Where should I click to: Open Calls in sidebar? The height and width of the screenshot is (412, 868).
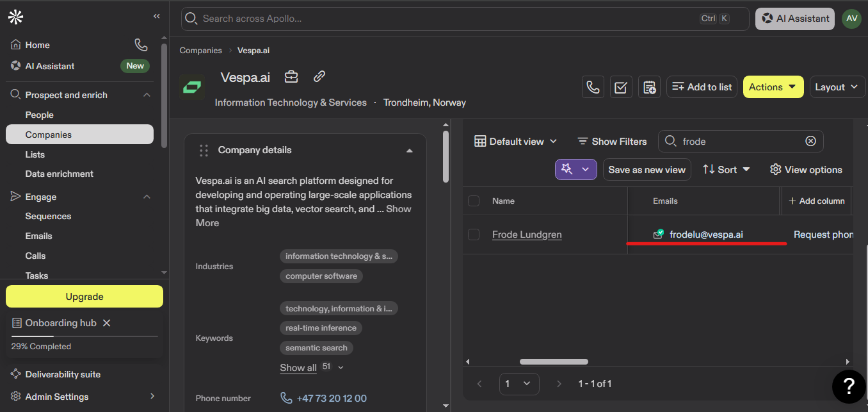(x=35, y=256)
